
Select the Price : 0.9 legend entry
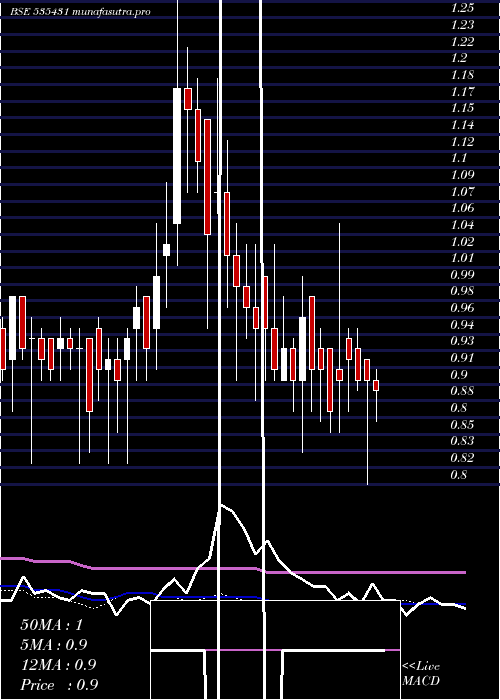coord(59,685)
